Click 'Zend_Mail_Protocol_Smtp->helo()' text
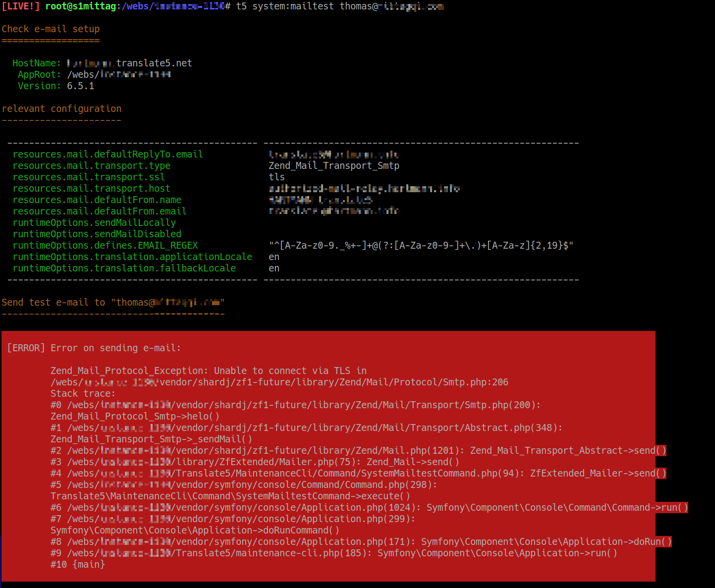715x588 pixels. click(x=135, y=416)
